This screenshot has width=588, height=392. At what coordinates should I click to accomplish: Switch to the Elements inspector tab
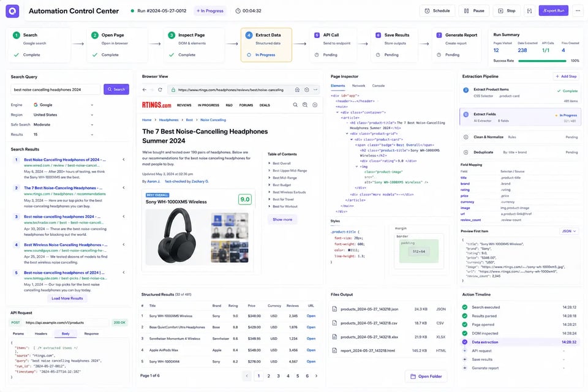point(338,86)
